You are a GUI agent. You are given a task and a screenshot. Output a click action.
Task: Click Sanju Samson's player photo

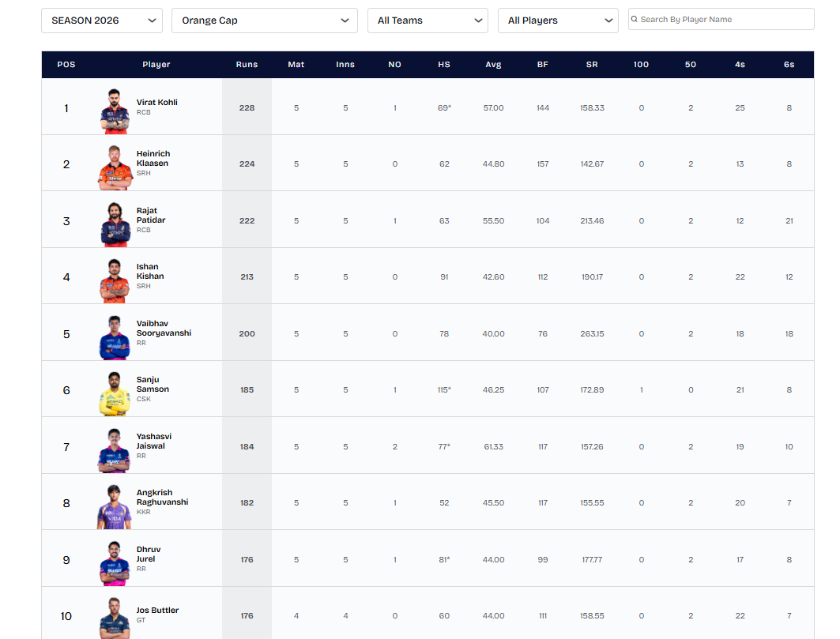tap(115, 393)
